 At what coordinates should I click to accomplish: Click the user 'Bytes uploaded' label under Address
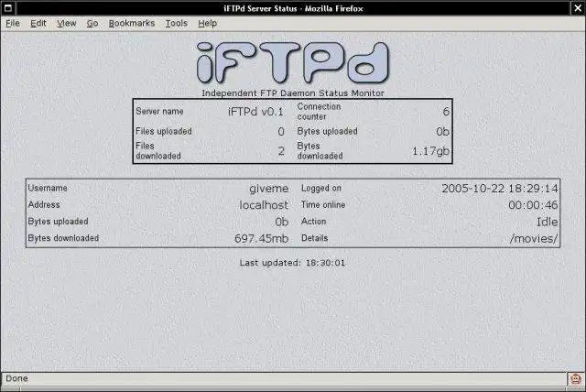pos(58,222)
